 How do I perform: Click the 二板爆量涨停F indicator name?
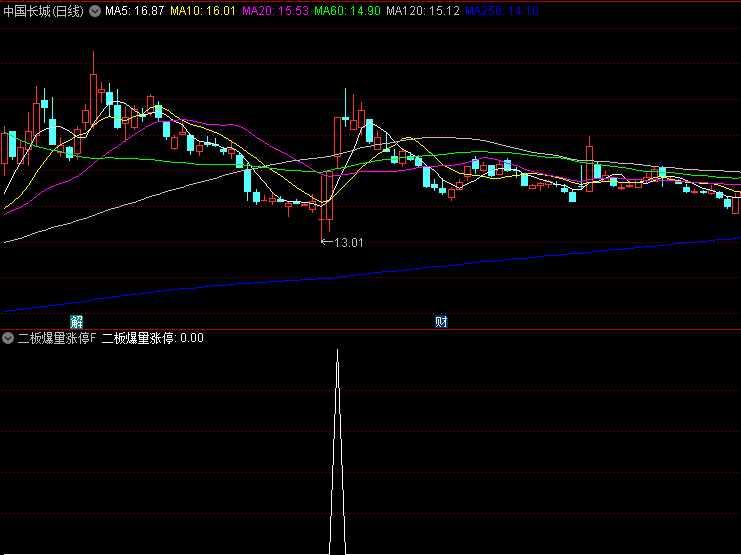pyautogui.click(x=57, y=338)
